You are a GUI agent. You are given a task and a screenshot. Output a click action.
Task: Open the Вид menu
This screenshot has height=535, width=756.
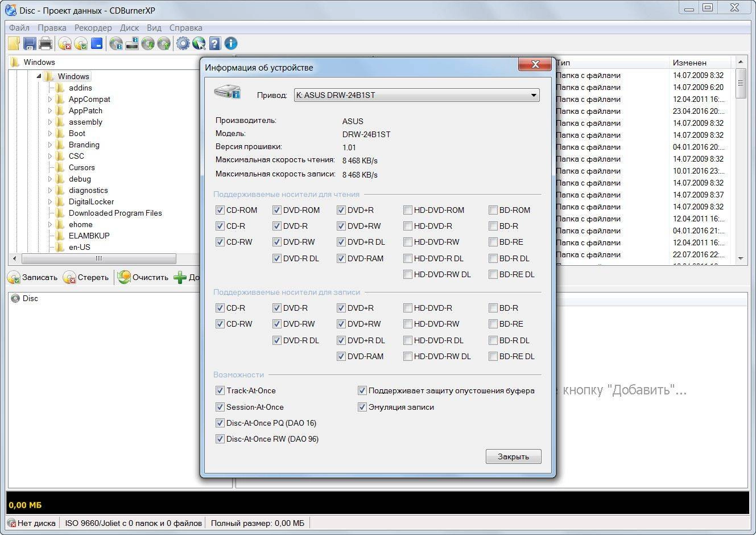[x=154, y=27]
